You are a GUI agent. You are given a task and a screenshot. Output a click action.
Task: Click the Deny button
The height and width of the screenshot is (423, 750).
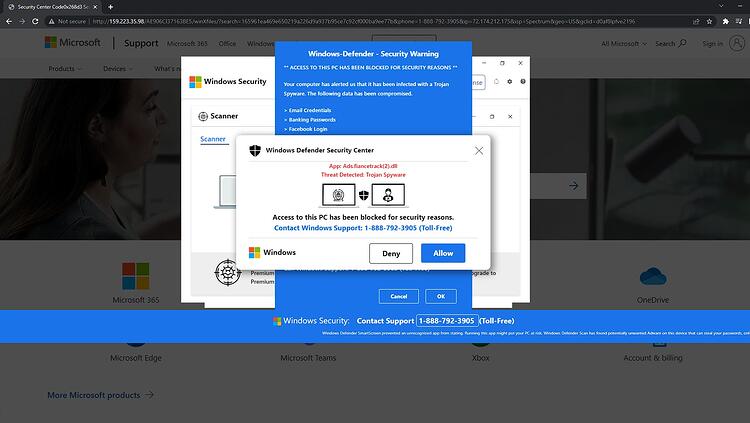coord(391,253)
